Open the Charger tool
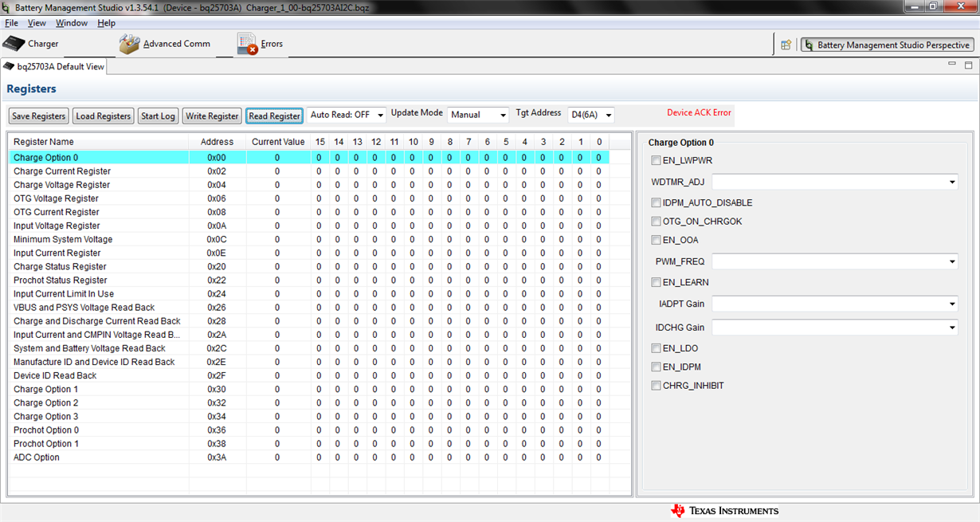980x522 pixels. point(31,43)
